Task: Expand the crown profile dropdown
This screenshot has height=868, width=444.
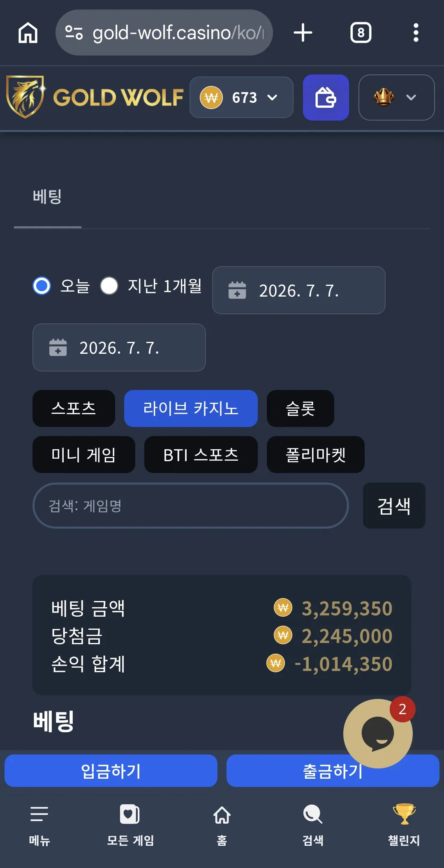Action: coord(396,97)
